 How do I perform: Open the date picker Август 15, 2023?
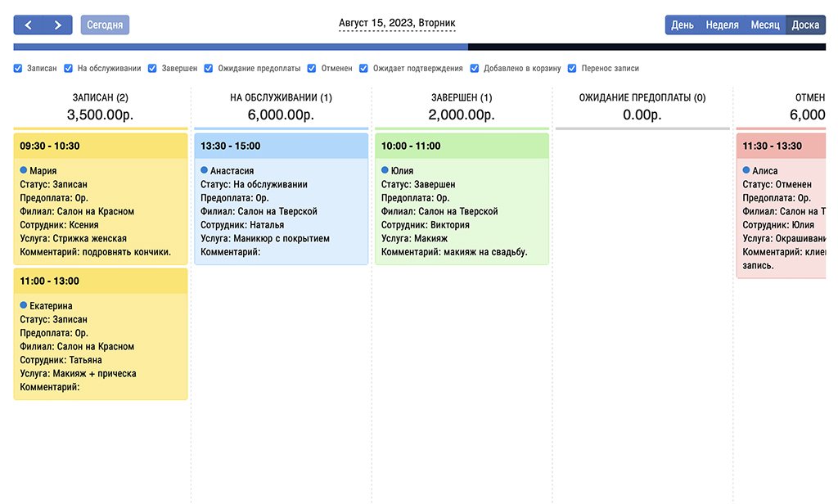click(397, 24)
